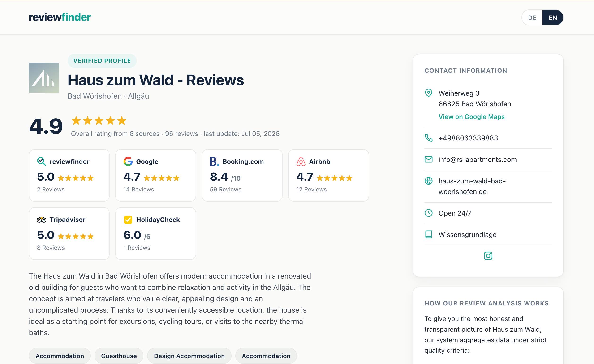Click the Contact Information heading
The width and height of the screenshot is (594, 364).
[x=465, y=71]
